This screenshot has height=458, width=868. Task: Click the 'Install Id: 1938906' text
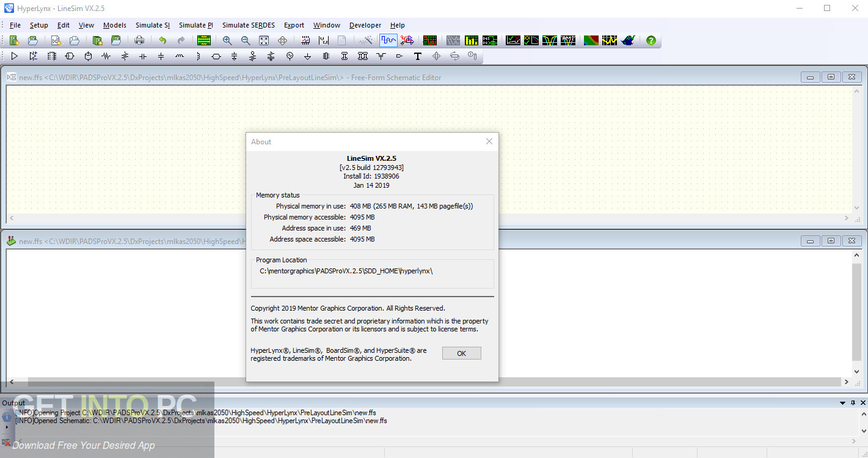point(371,176)
